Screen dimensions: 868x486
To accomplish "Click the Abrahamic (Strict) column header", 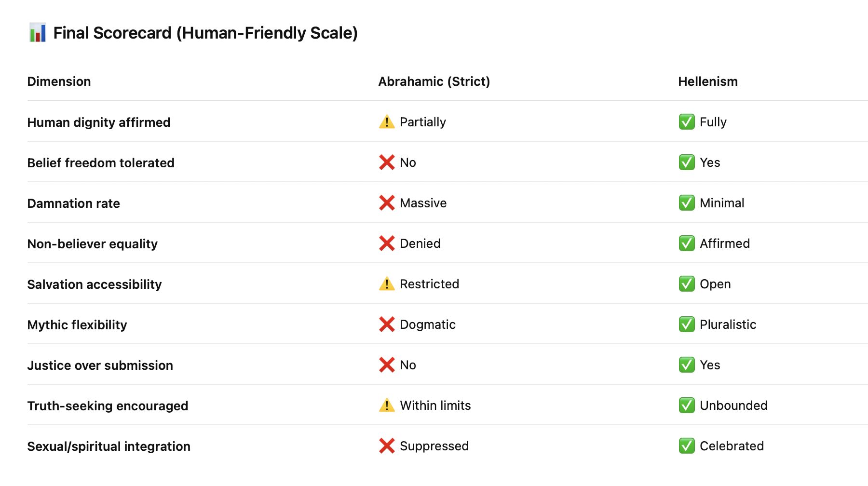I will [x=434, y=81].
